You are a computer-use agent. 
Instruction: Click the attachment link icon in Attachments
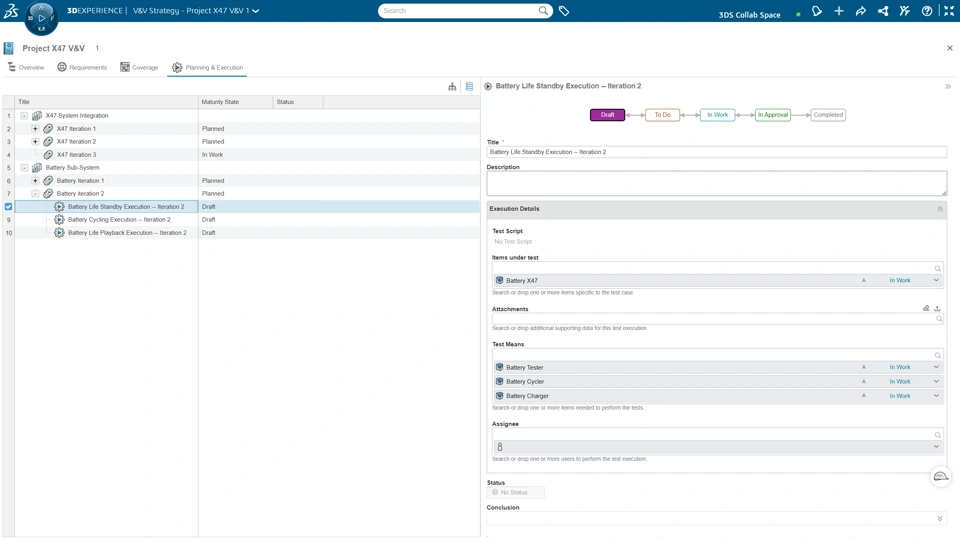click(926, 309)
